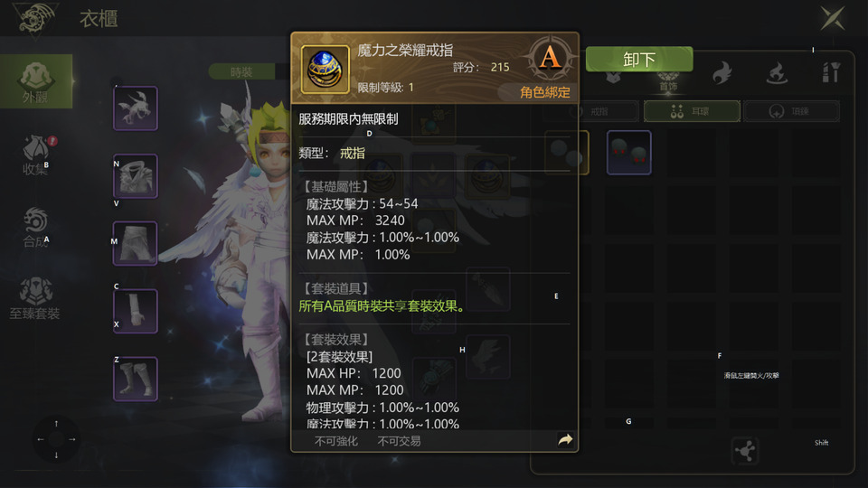The height and width of the screenshot is (488, 868).
Task: Click the share arrow in item tooltip
Action: click(565, 440)
